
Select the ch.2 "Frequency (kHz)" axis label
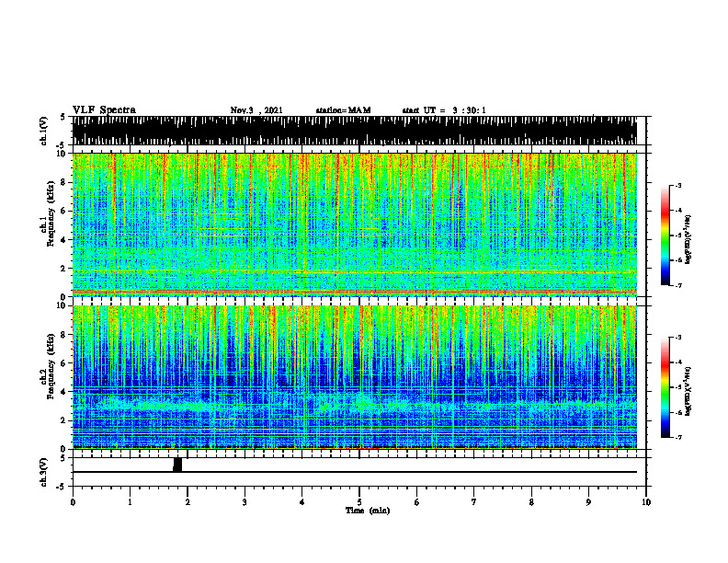point(51,366)
